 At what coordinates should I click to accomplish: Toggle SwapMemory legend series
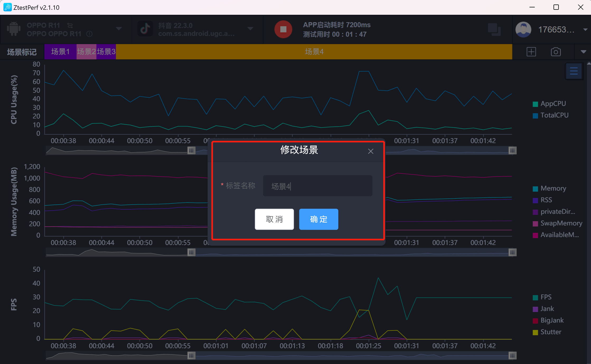[557, 223]
